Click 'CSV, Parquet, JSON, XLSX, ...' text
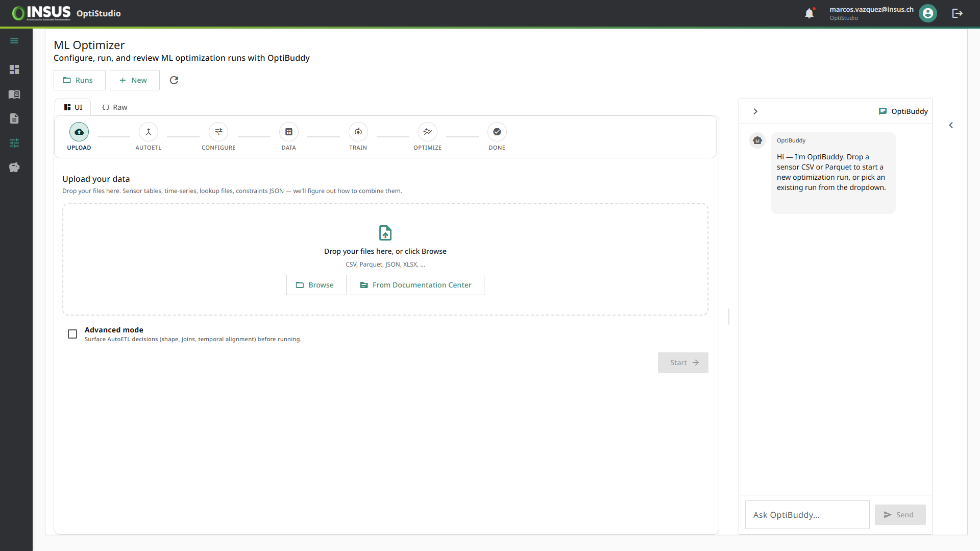This screenshot has width=980, height=551. tap(385, 265)
